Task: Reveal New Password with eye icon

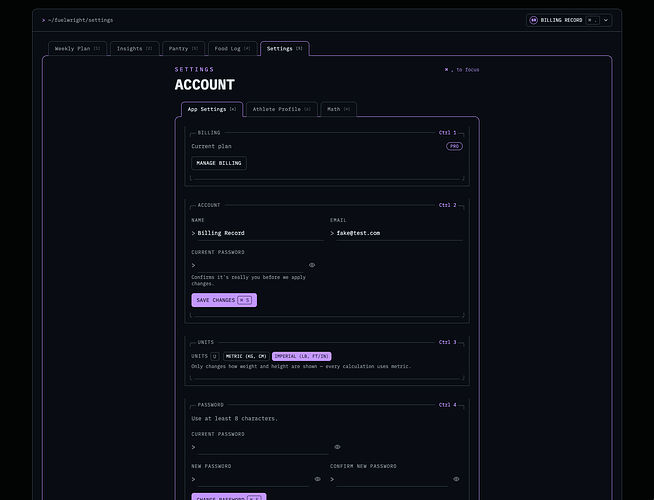Action: point(317,479)
